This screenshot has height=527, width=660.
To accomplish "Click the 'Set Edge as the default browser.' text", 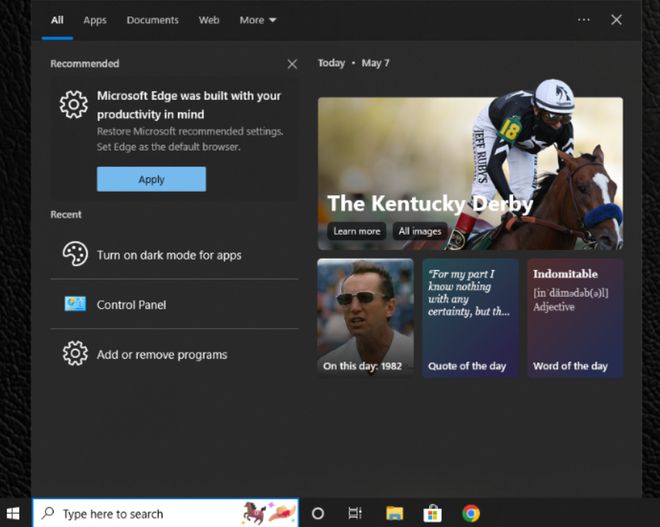I will [168, 147].
